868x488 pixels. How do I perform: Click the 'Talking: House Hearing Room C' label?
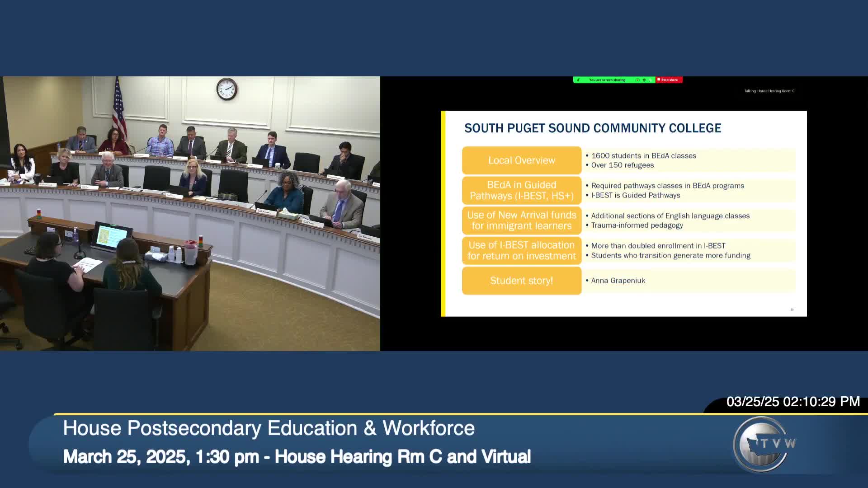point(769,91)
